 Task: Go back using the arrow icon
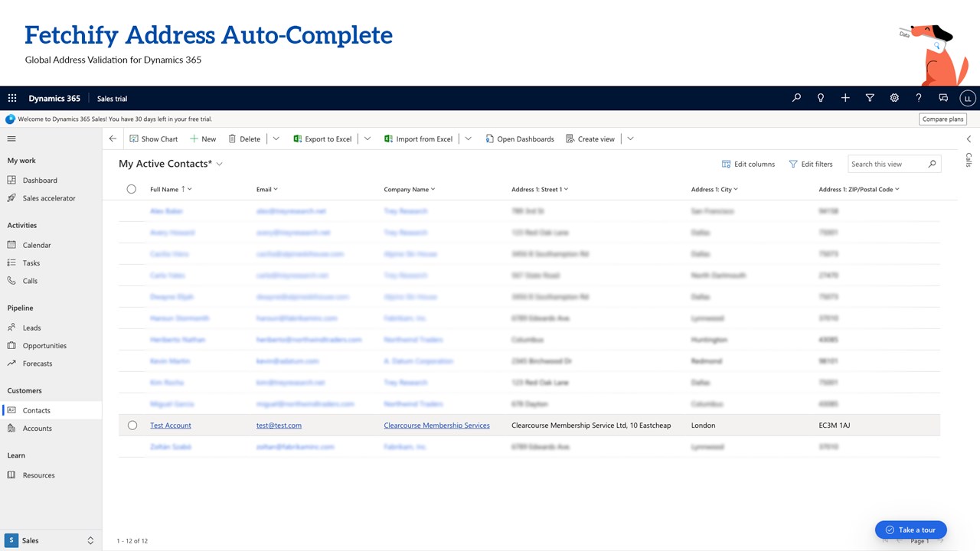point(113,139)
